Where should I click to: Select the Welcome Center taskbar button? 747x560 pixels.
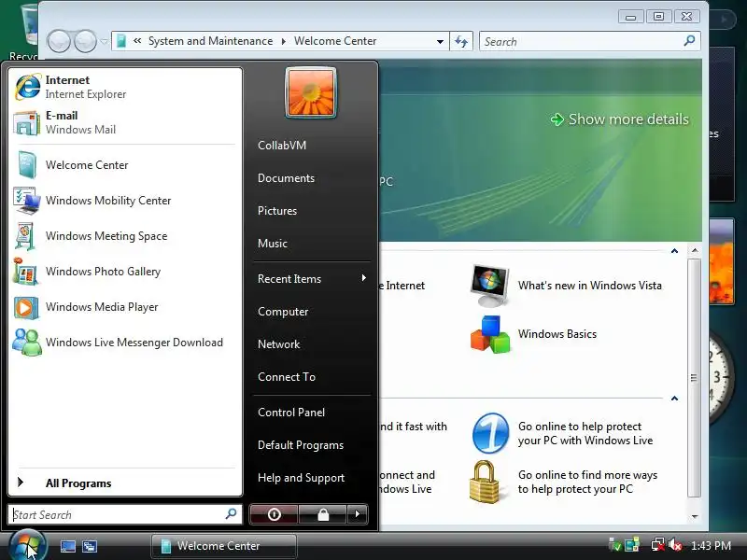(224, 546)
